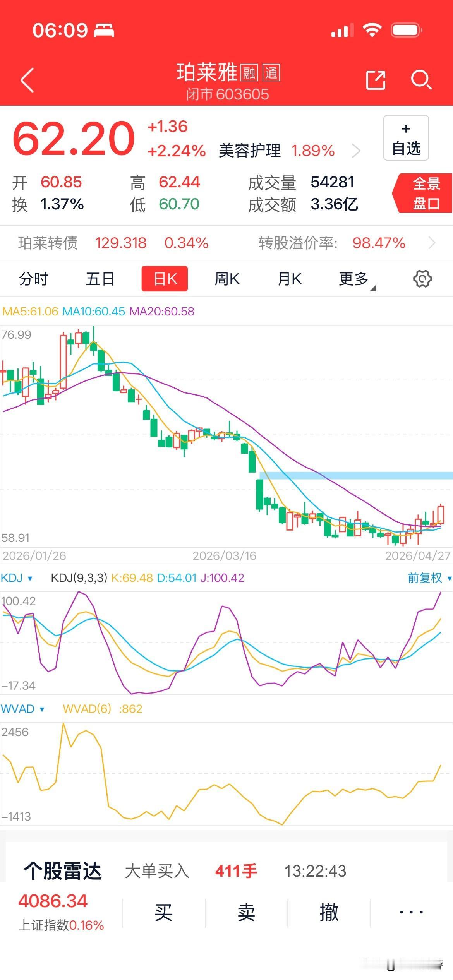Tap the 通 stock connect badge
Image resolution: width=453 pixels, height=980 pixels.
[271, 73]
